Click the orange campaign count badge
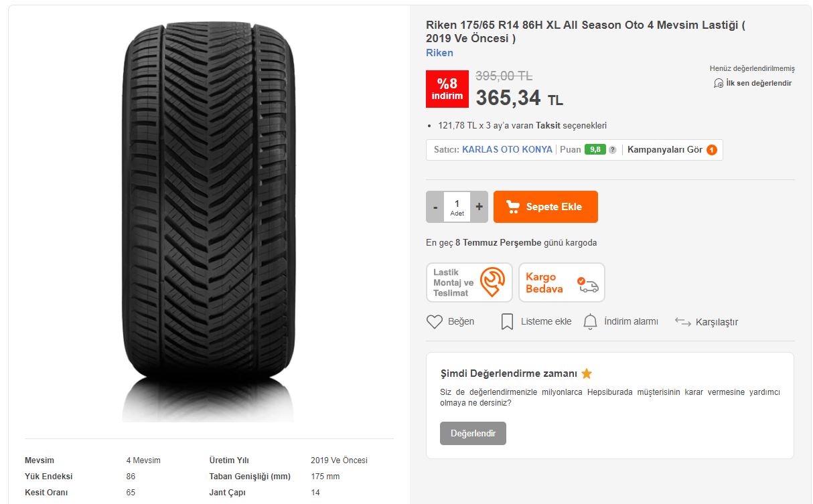 pyautogui.click(x=712, y=150)
